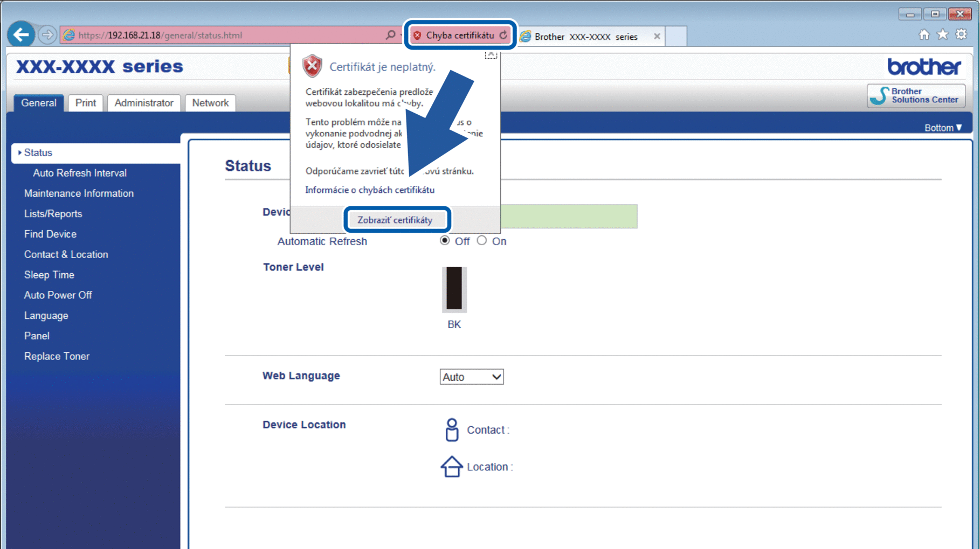Open Find Device sidebar item
The width and height of the screenshot is (980, 549).
50,234
